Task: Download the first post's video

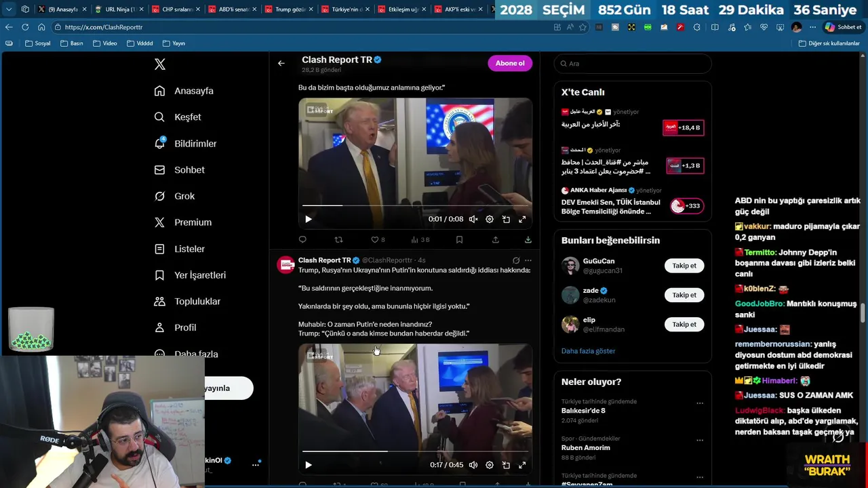Action: pos(528,239)
